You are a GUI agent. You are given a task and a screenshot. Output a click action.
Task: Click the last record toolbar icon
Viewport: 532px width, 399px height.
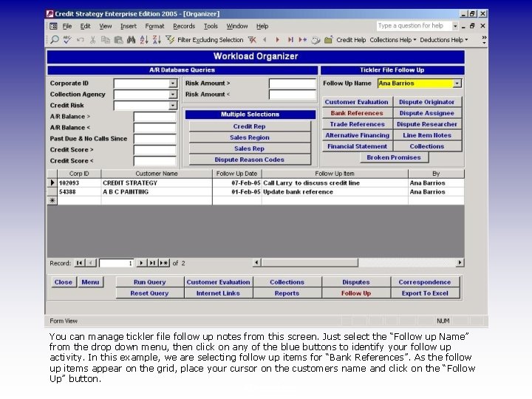[290, 40]
